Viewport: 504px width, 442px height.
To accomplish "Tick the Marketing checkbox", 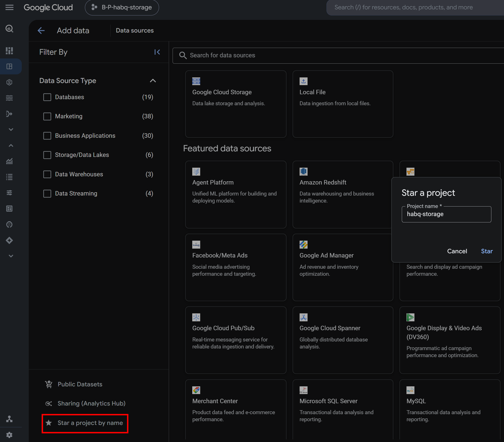I will 47,116.
